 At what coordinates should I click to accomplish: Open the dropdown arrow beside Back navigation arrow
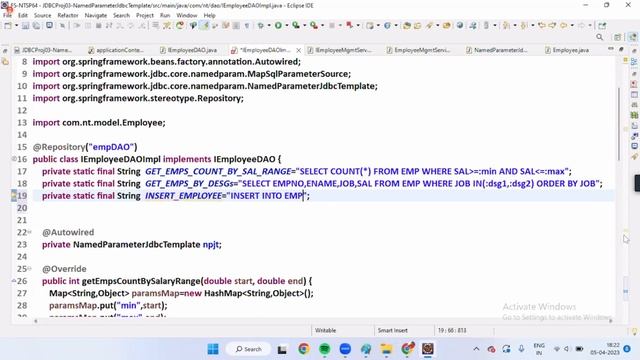[x=572, y=25]
